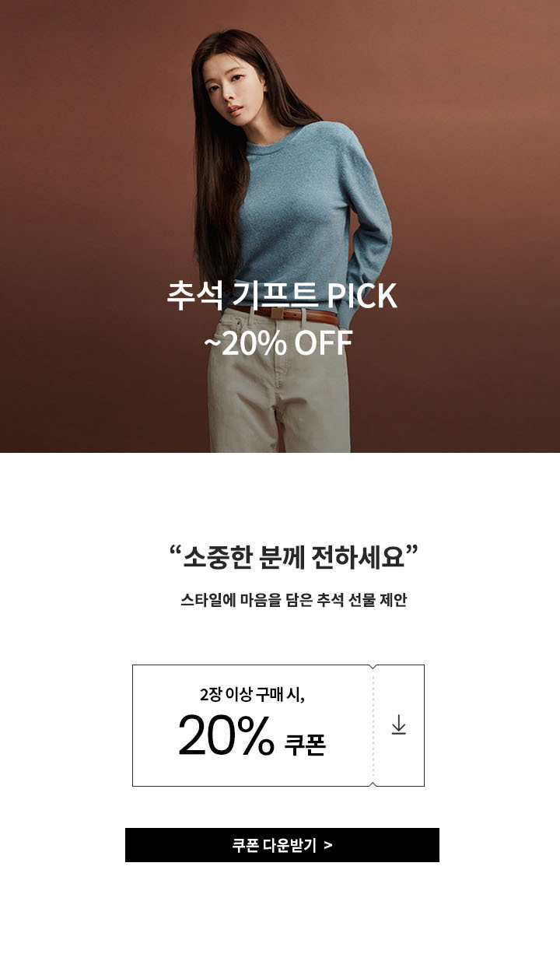Screen dimensions: 560x961
Task: Click the chevron arrow in 쿠폰 다운받기 button
Action: tap(328, 846)
